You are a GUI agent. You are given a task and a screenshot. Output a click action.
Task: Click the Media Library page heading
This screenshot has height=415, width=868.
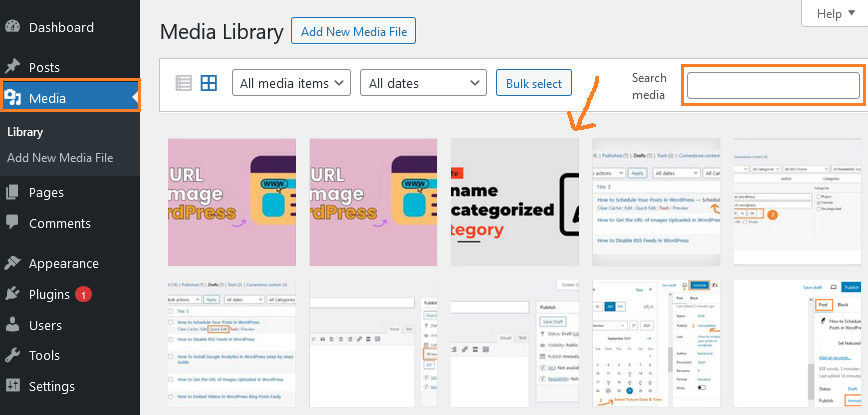(x=221, y=32)
